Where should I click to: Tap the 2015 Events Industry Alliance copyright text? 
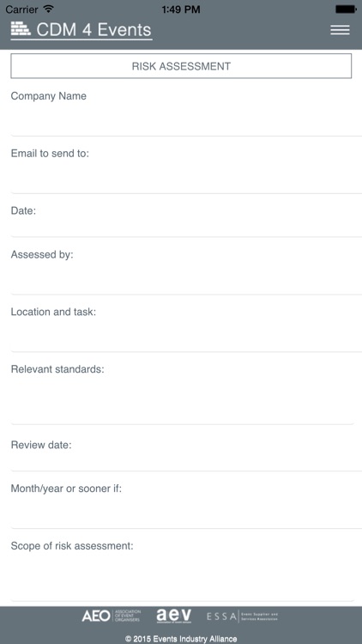tap(181, 639)
